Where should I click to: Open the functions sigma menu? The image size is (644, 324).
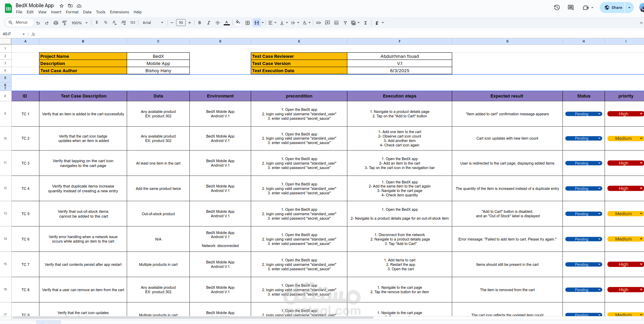[x=366, y=23]
